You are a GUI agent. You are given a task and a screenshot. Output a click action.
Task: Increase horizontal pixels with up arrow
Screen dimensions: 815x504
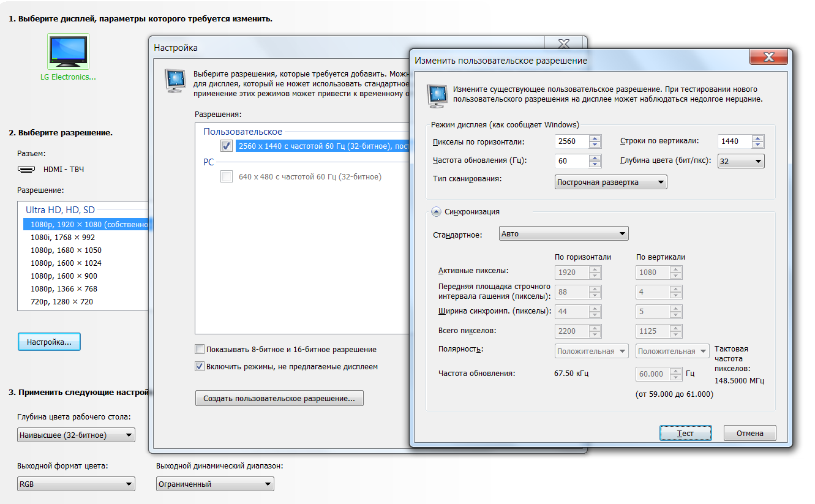point(595,138)
